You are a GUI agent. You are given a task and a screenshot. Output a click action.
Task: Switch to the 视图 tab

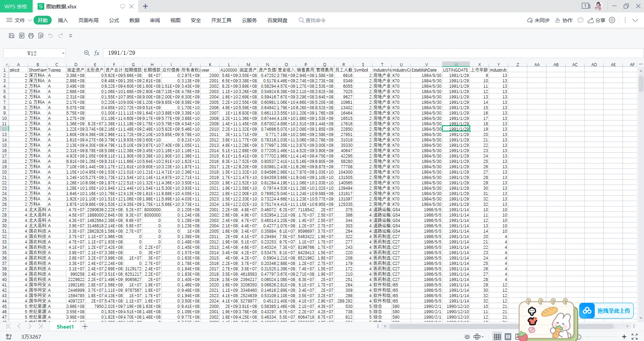pyautogui.click(x=175, y=20)
